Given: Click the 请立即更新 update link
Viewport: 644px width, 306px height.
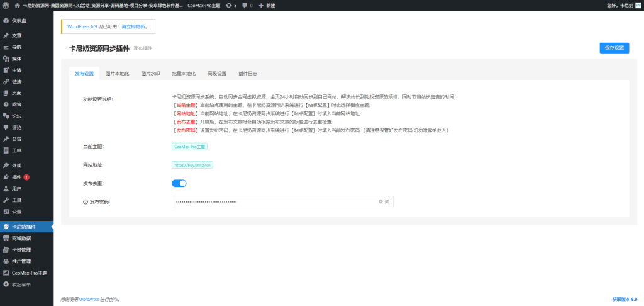Looking at the screenshot, I should pos(133,26).
